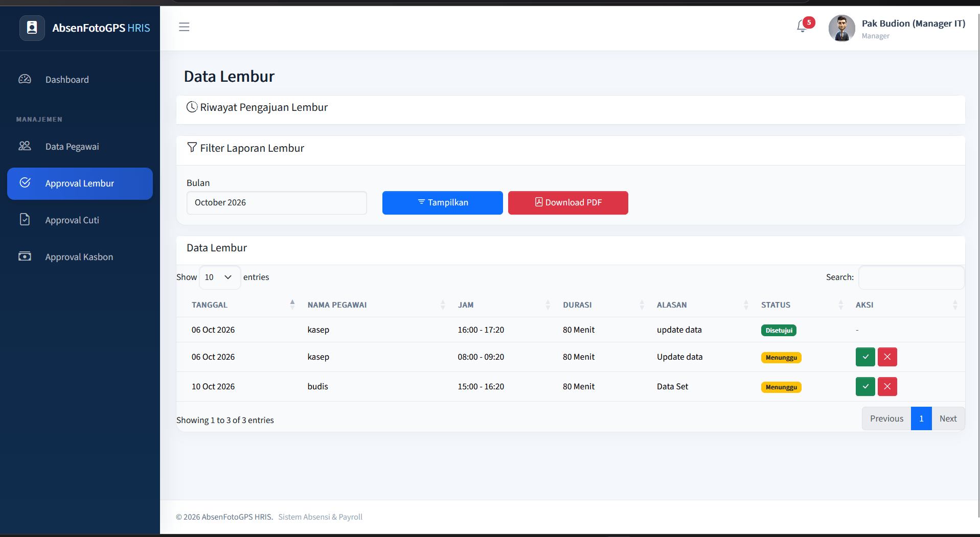Click the Download PDF button
The height and width of the screenshot is (537, 980).
pos(568,203)
